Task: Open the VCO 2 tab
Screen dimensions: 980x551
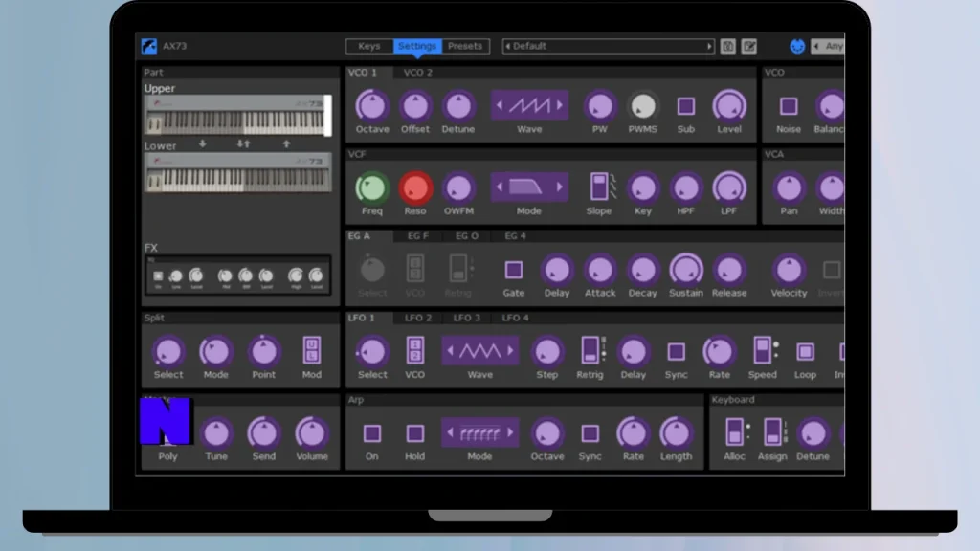Action: click(x=417, y=73)
